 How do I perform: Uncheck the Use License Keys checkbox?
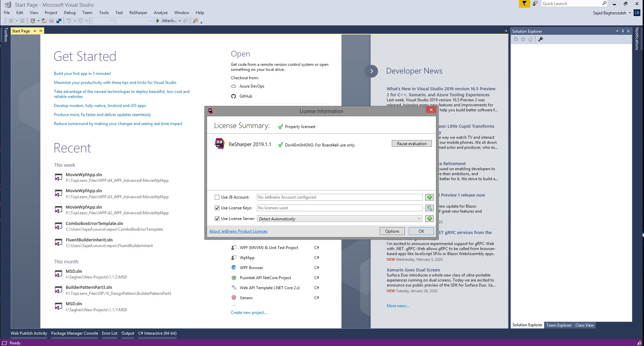(x=217, y=208)
